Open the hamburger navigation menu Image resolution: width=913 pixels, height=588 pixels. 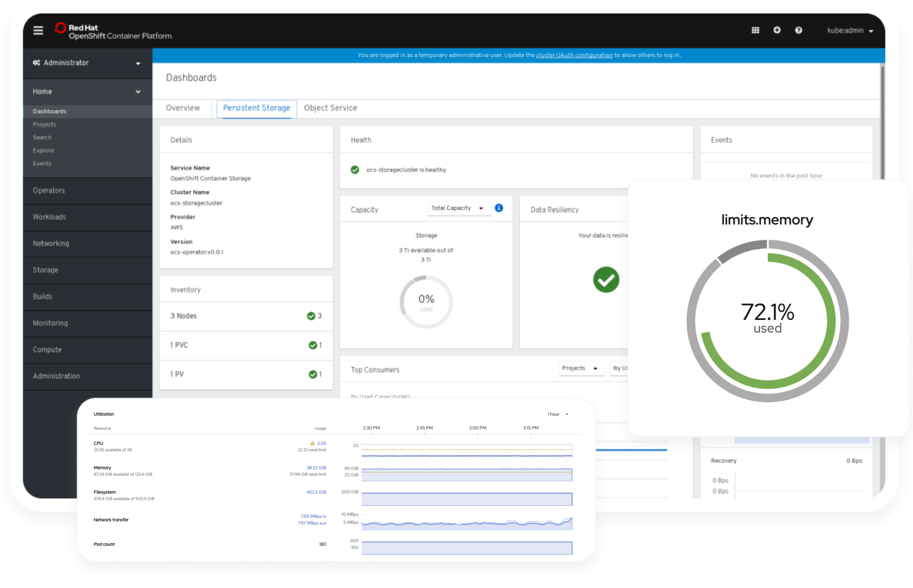(38, 30)
